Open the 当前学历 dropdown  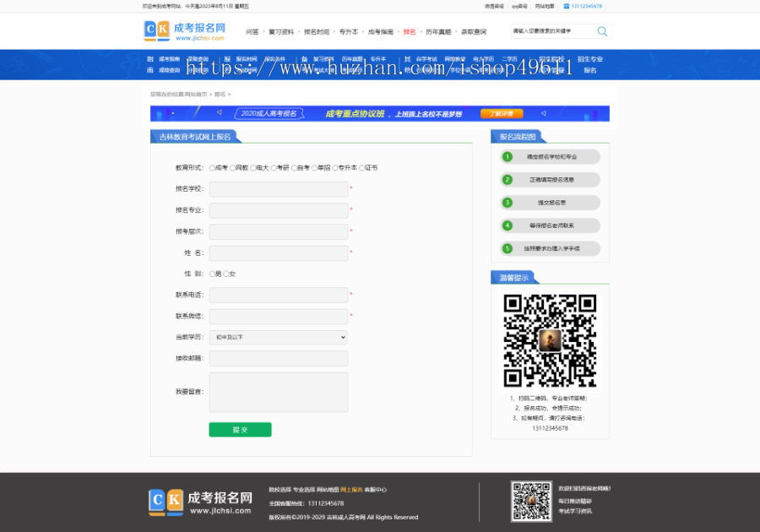[279, 337]
